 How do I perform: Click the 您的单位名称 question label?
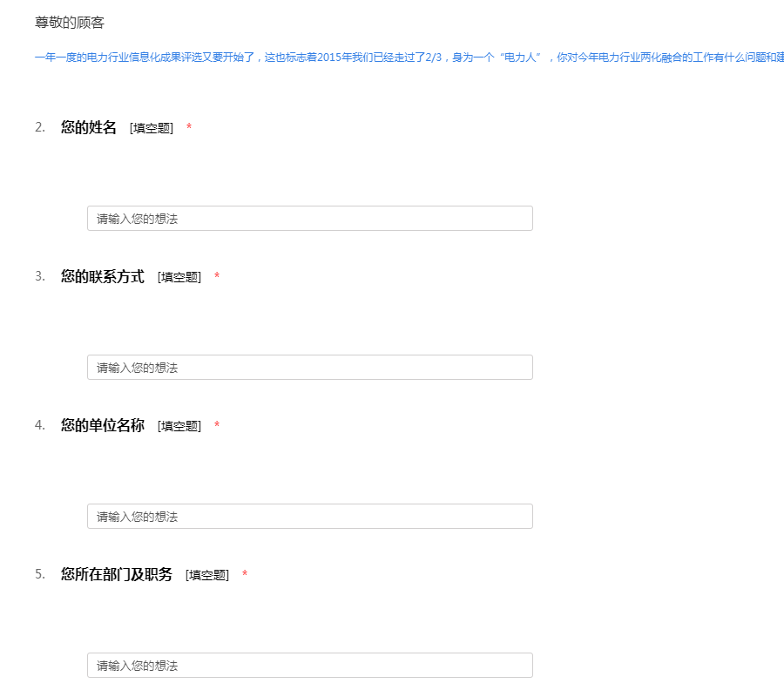tap(103, 426)
